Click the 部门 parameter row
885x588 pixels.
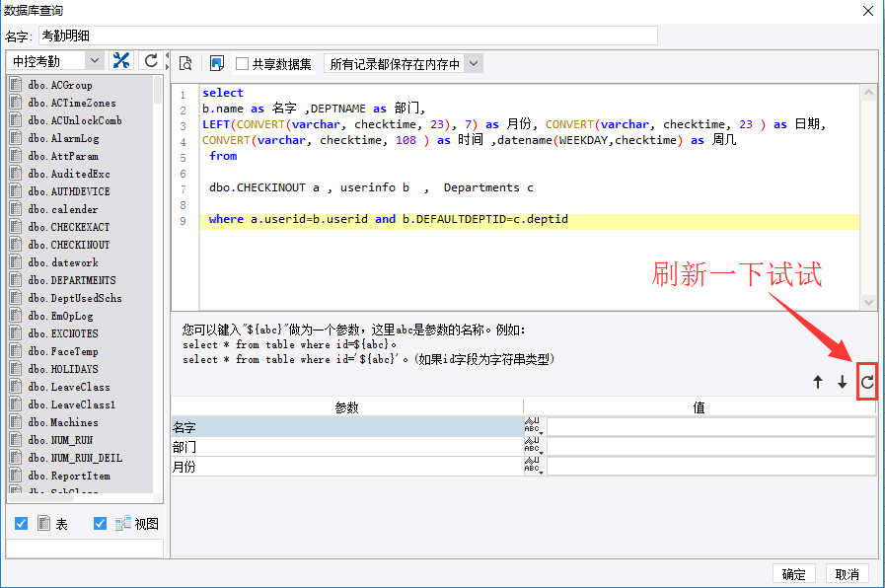pyautogui.click(x=347, y=446)
